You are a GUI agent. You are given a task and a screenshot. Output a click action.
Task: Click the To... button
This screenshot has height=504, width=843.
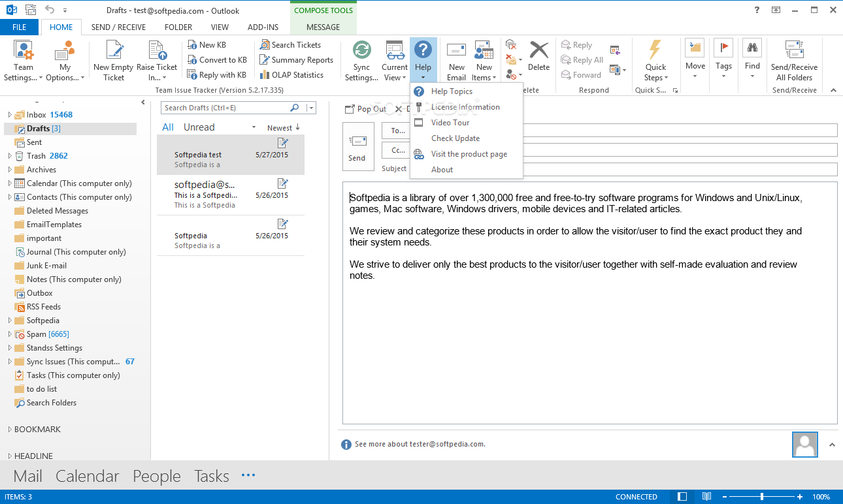coord(397,131)
